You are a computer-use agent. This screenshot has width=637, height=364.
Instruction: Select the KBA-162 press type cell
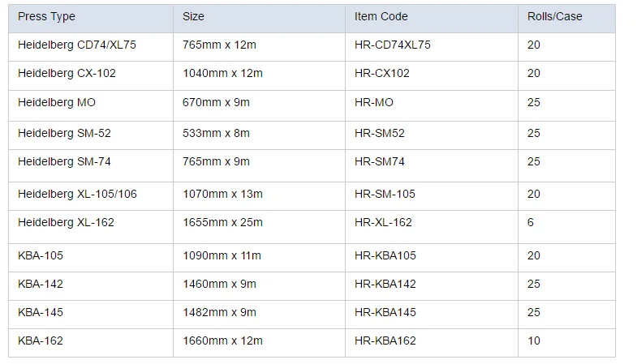41,340
